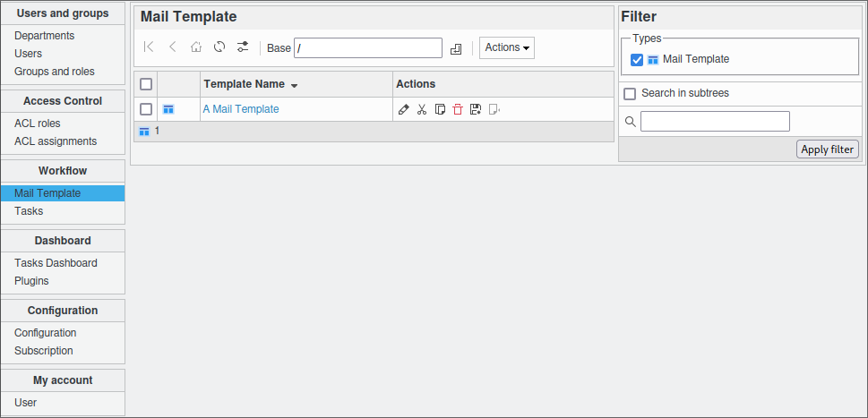Cut A Mail Template using the scissors icon

[422, 109]
